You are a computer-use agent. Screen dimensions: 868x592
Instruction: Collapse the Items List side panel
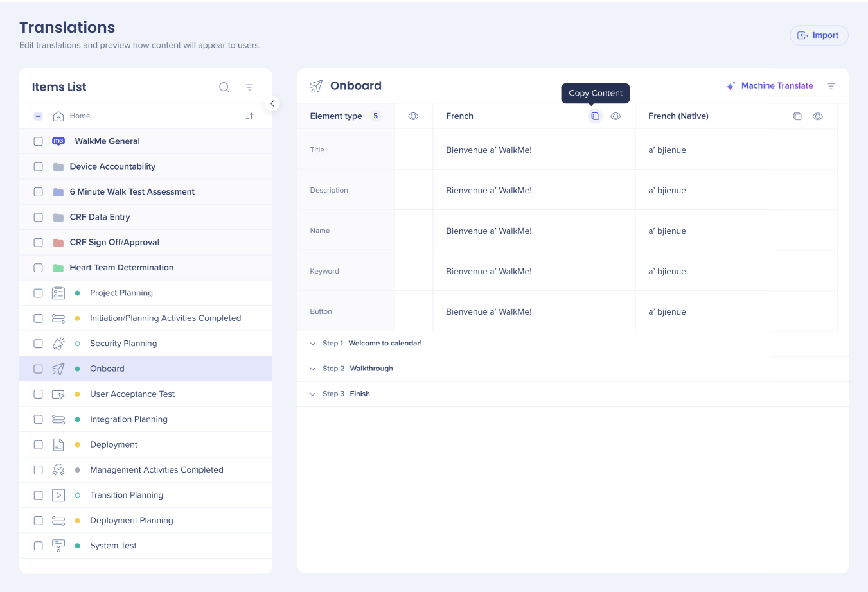point(272,103)
